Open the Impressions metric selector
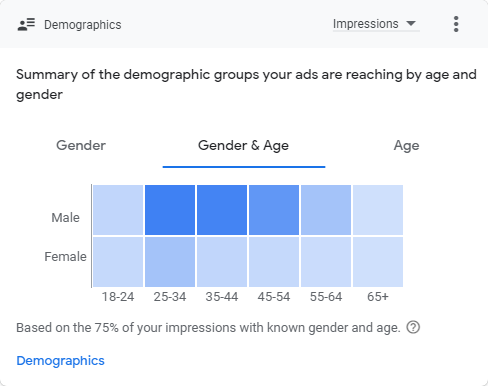Screen dimensions: 488x386 [x=376, y=24]
